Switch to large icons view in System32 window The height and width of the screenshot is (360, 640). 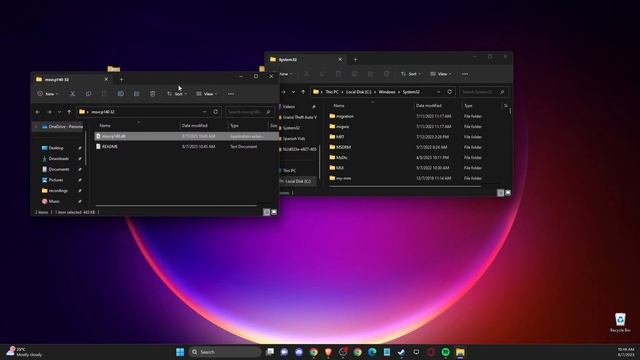[508, 193]
